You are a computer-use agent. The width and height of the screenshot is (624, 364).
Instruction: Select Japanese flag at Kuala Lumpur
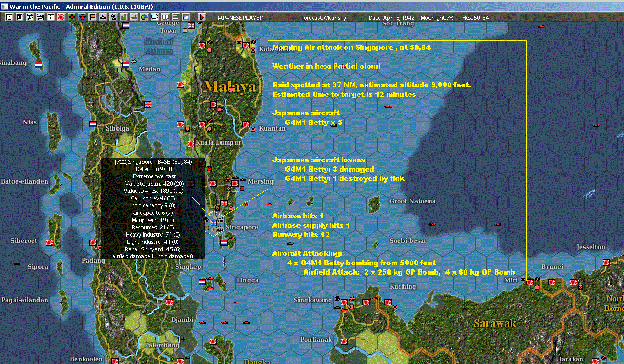[x=191, y=144]
